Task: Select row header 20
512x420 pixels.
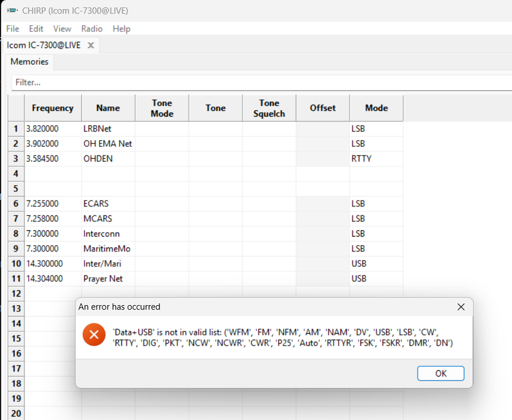Action: (16, 413)
